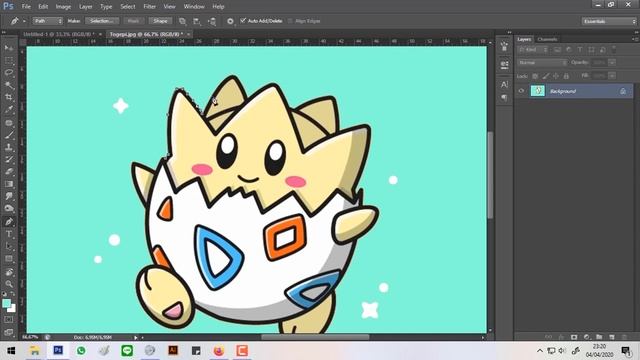Open the Kind filter dropdown
The height and width of the screenshot is (360, 640).
(533, 50)
